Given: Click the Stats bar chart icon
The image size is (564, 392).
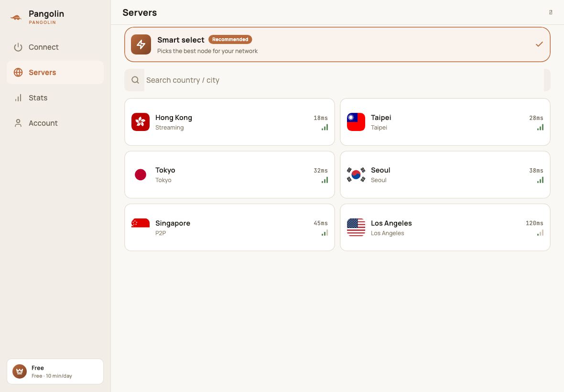Looking at the screenshot, I should point(18,98).
